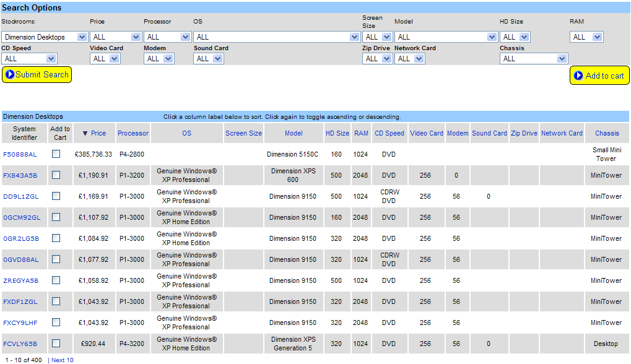
Task: Open the Stockrooms dropdown showing Dimension Desktops
Action: coord(44,37)
